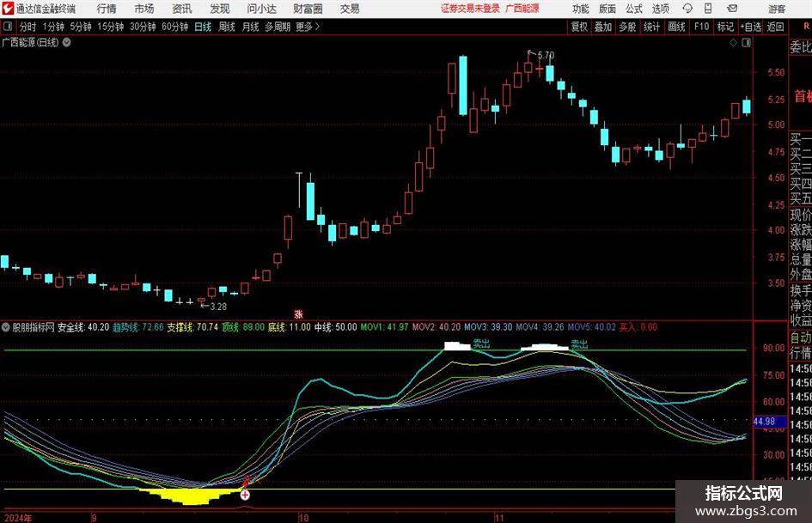The image size is (812, 523).
Task: Click the 多股 multi-stock toolbar button
Action: click(x=627, y=27)
